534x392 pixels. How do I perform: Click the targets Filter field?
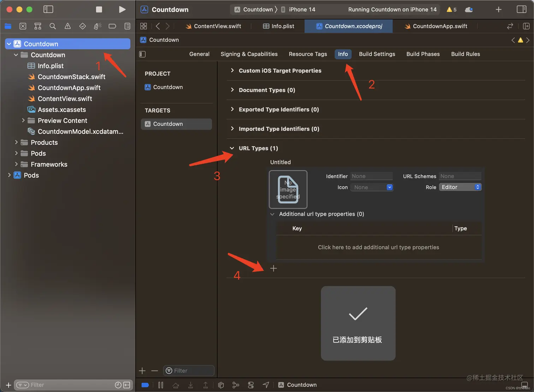(189, 370)
